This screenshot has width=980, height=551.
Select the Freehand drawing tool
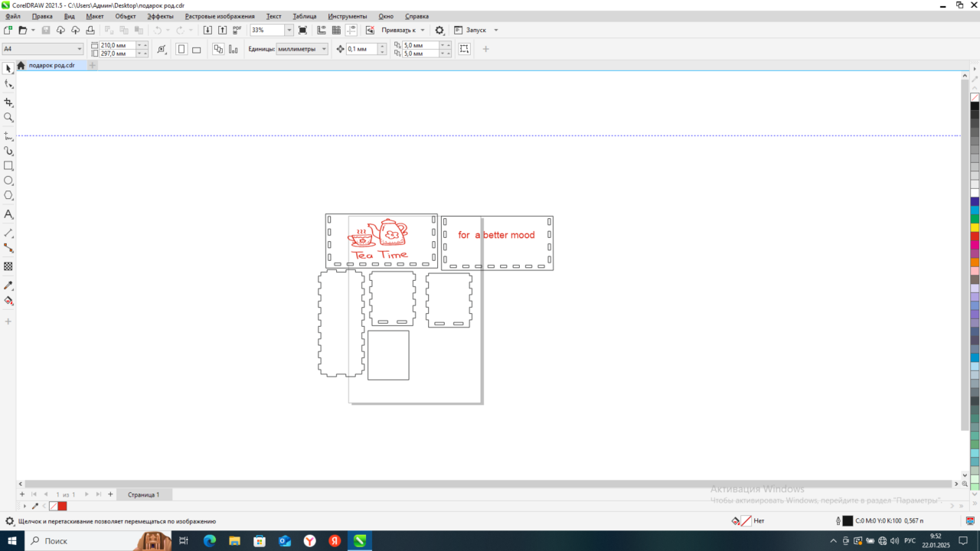[x=8, y=135]
